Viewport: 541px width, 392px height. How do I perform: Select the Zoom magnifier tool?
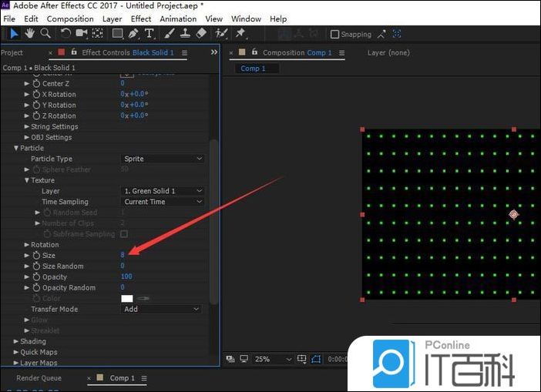point(45,33)
